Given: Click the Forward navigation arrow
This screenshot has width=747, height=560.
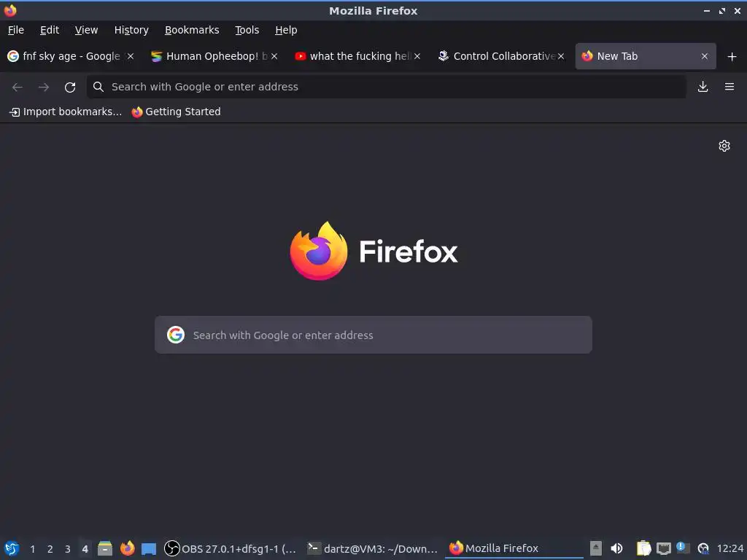Looking at the screenshot, I should [44, 87].
